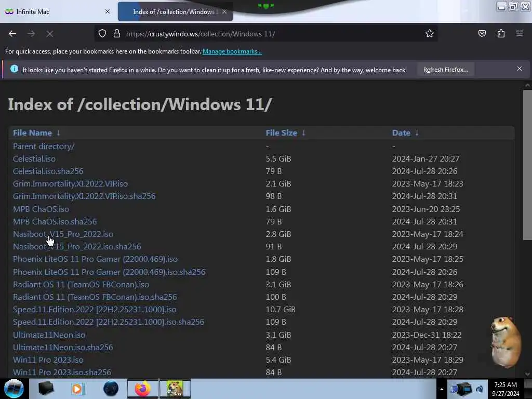Open Speed.11.Edition.2022 iso.sha256 link
The width and height of the screenshot is (532, 399).
[109, 322]
